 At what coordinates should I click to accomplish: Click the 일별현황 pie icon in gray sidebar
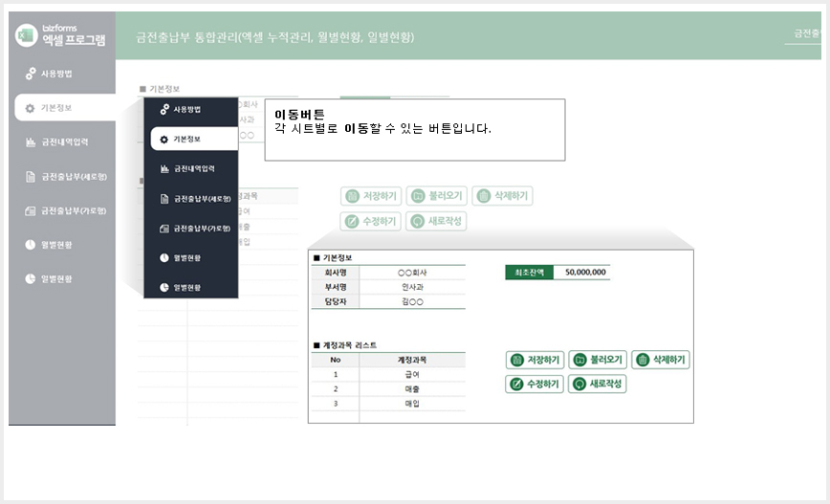point(31,278)
